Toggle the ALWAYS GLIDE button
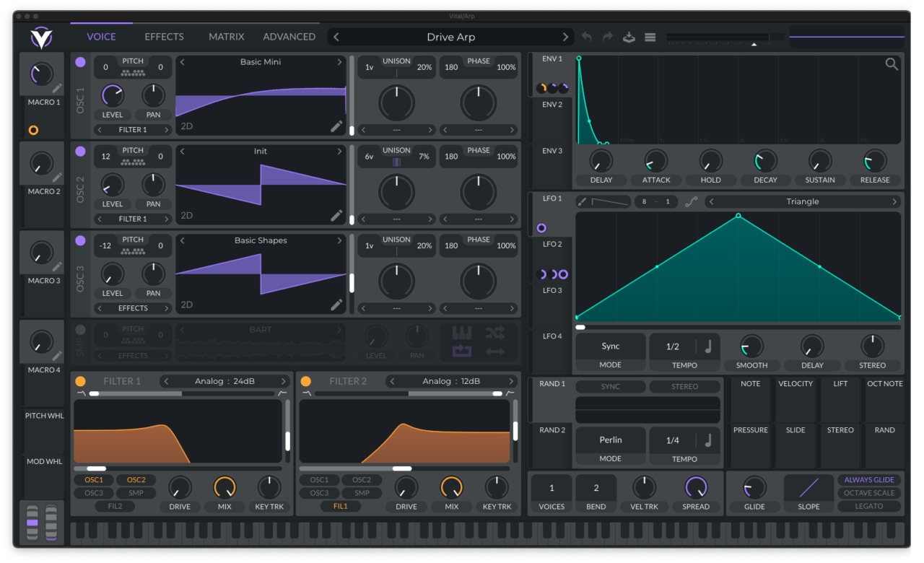The height and width of the screenshot is (563, 924). pos(869,480)
